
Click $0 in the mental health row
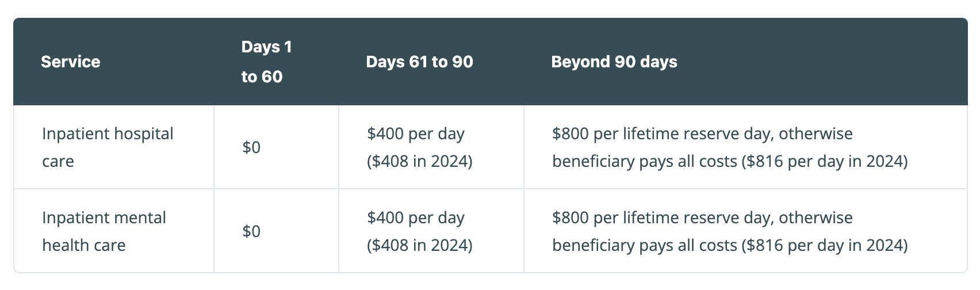coord(251,231)
